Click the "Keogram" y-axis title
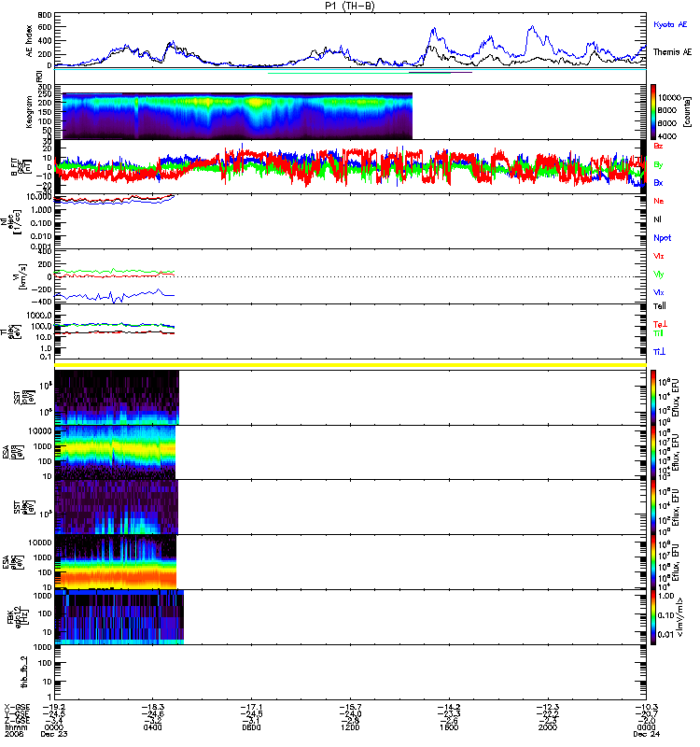 click(x=29, y=112)
